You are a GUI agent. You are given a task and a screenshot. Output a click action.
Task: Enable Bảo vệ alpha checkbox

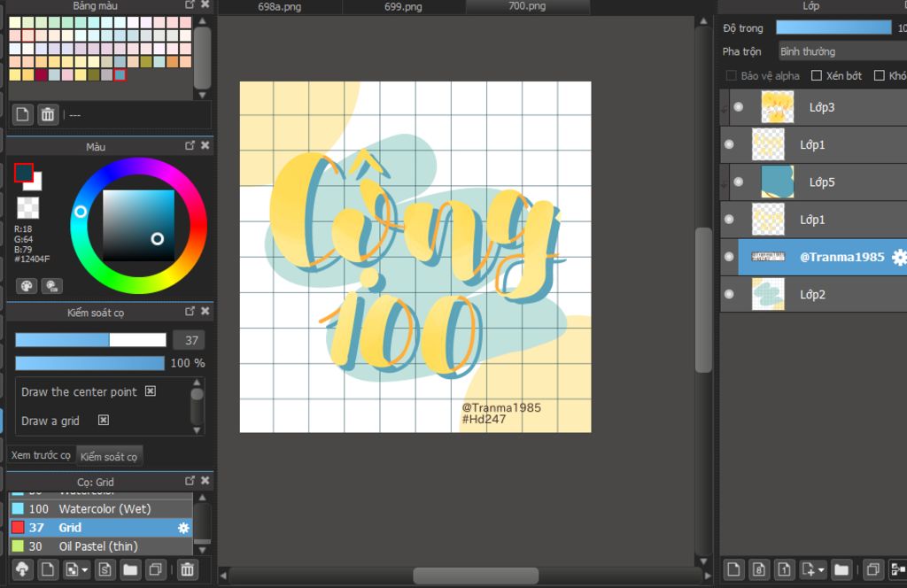(731, 76)
